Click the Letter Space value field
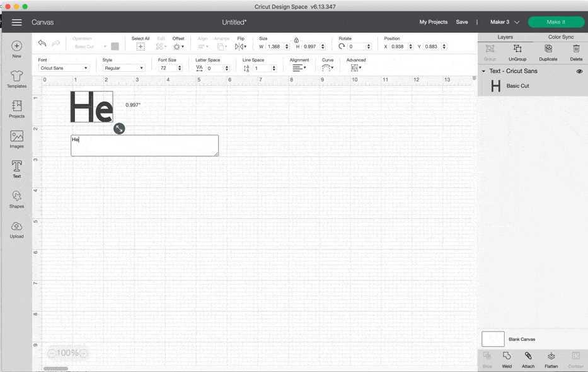The width and height of the screenshot is (588, 372). click(x=215, y=68)
